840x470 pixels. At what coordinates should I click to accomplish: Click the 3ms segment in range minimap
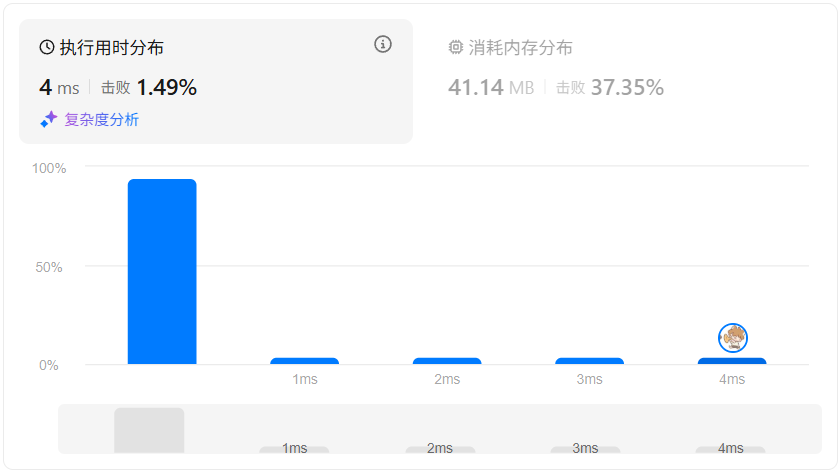tap(585, 450)
